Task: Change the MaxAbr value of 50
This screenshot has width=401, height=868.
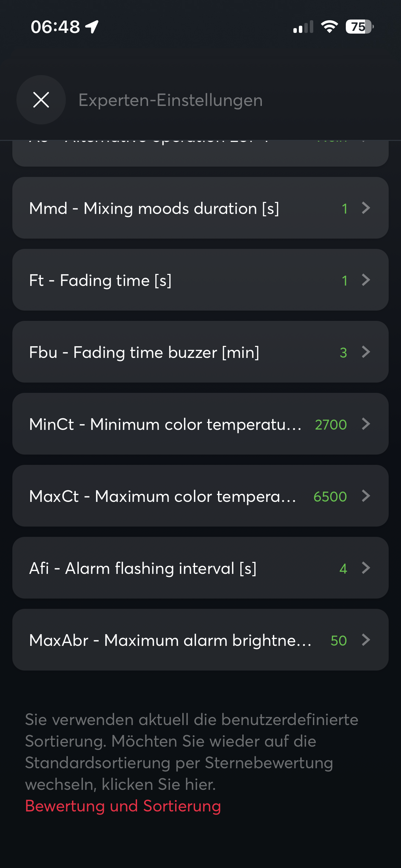Action: coord(339,640)
